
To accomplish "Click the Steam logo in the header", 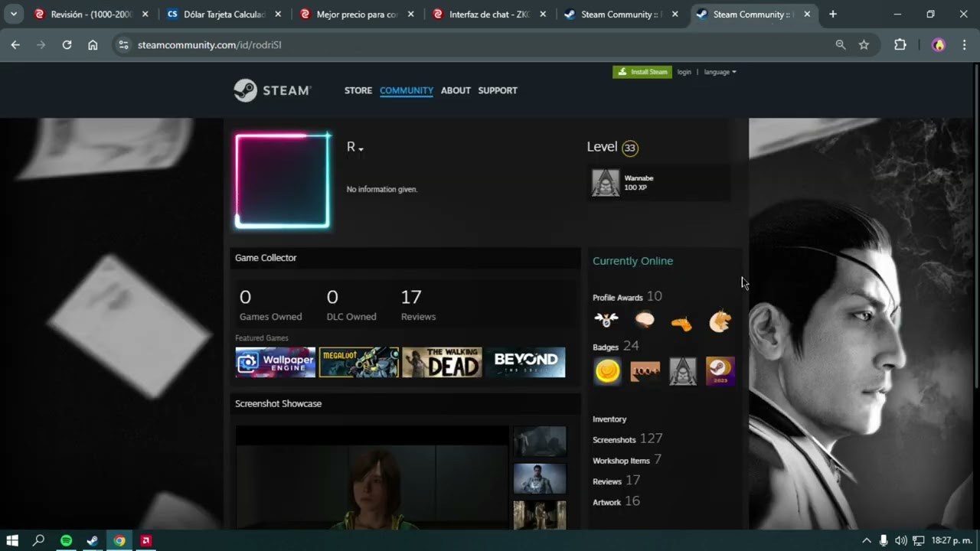I will tap(273, 90).
